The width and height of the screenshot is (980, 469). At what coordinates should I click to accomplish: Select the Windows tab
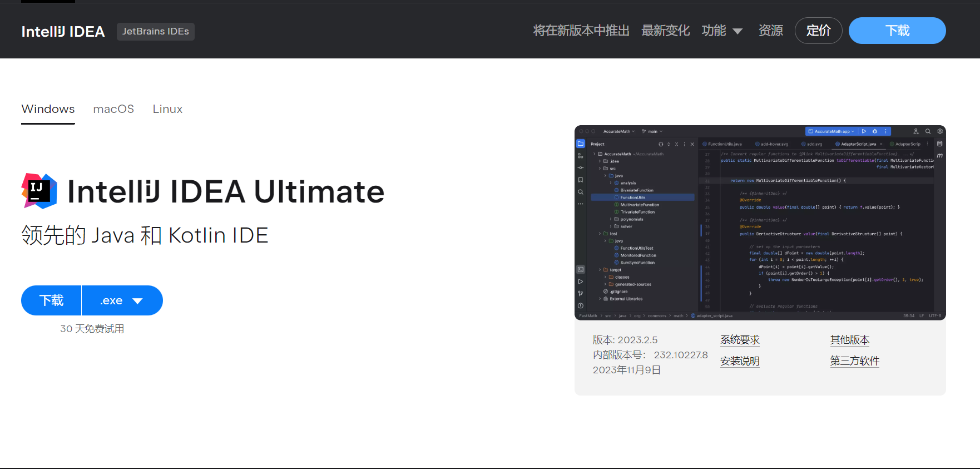[48, 109]
